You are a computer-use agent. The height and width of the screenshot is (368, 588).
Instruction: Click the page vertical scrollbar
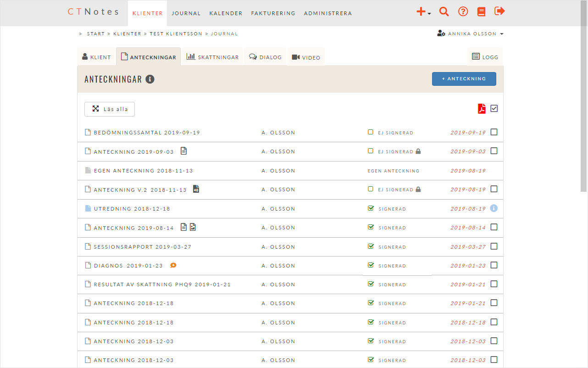point(583,96)
